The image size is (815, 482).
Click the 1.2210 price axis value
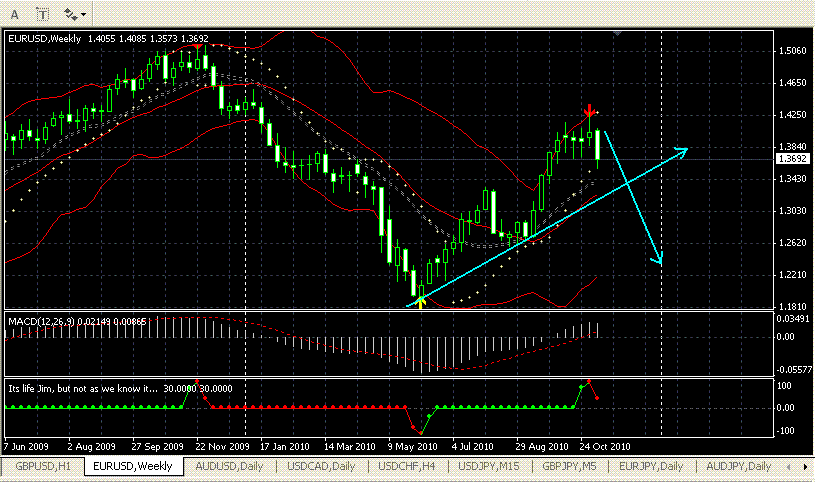(x=793, y=275)
